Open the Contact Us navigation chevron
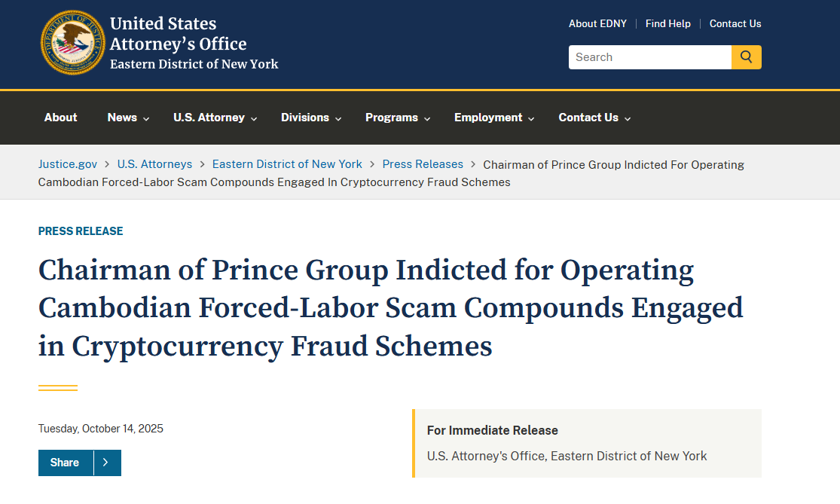The width and height of the screenshot is (840, 504). [x=628, y=118]
